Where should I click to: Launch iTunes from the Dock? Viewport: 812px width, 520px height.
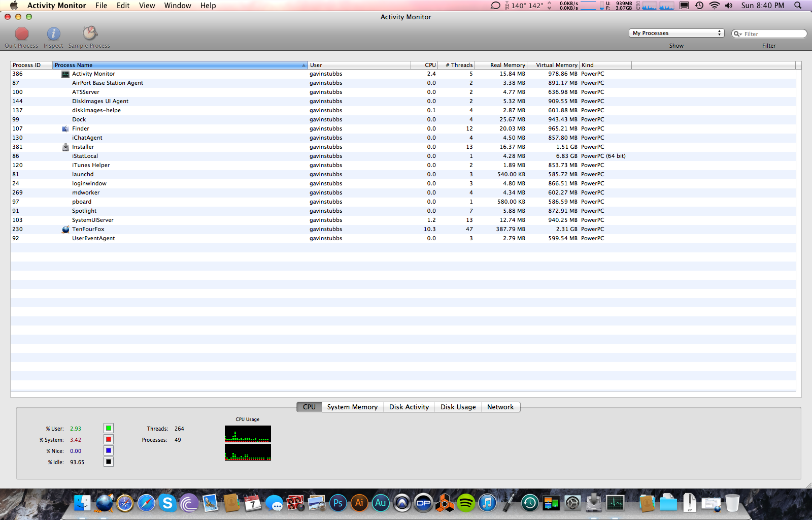(487, 503)
